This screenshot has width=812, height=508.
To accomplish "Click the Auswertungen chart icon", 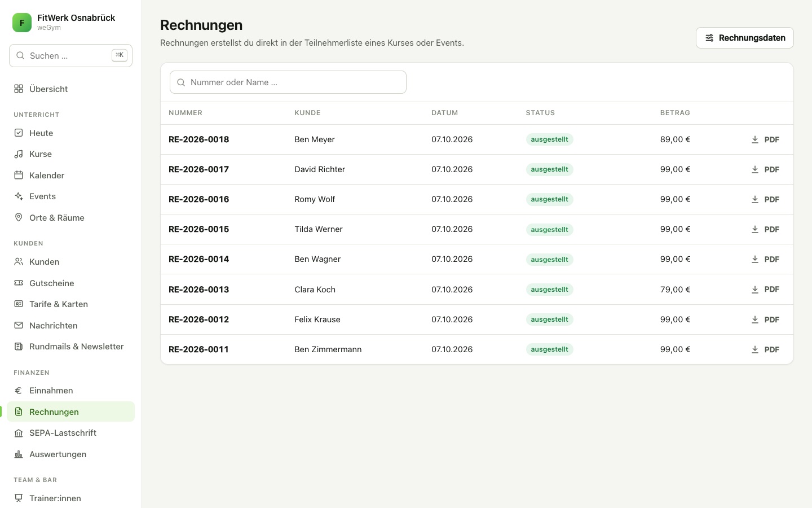I will coord(19,454).
